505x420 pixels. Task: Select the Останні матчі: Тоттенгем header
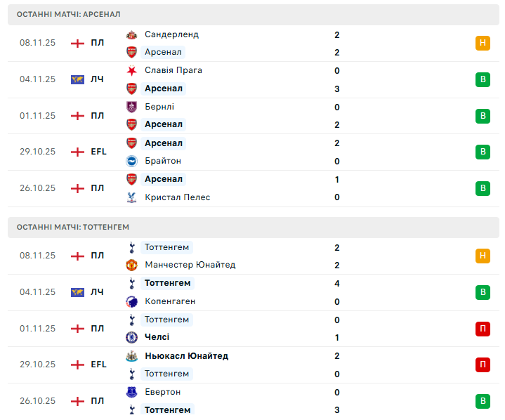coord(73,227)
